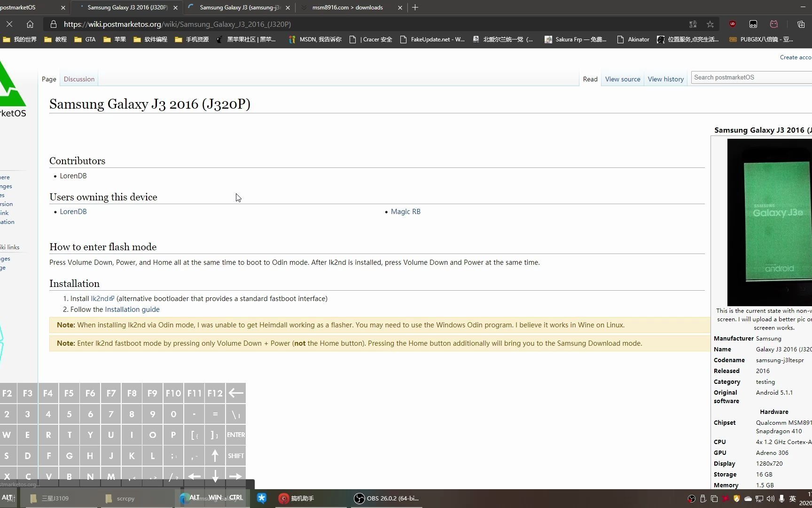Click the address bar URL

(x=177, y=24)
